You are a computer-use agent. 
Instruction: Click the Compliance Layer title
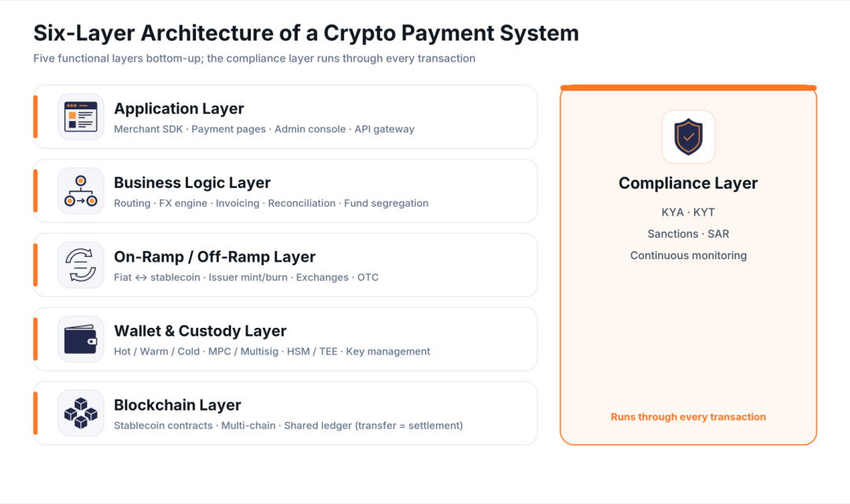coord(688,183)
